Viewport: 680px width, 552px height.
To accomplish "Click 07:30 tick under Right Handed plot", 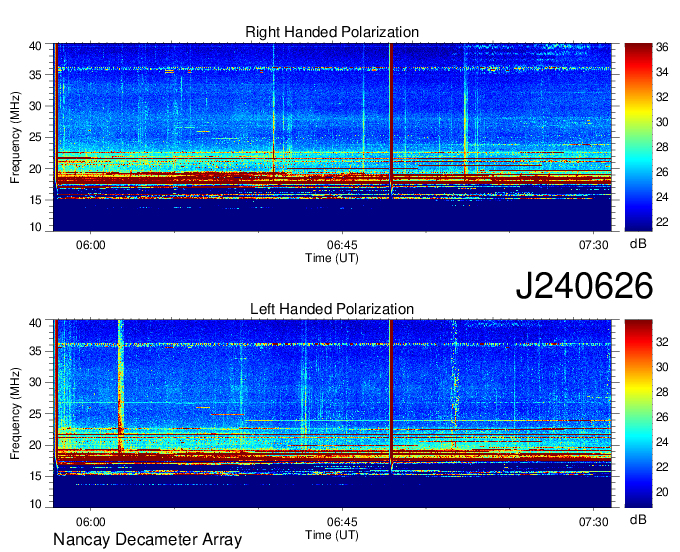I will click(x=594, y=245).
